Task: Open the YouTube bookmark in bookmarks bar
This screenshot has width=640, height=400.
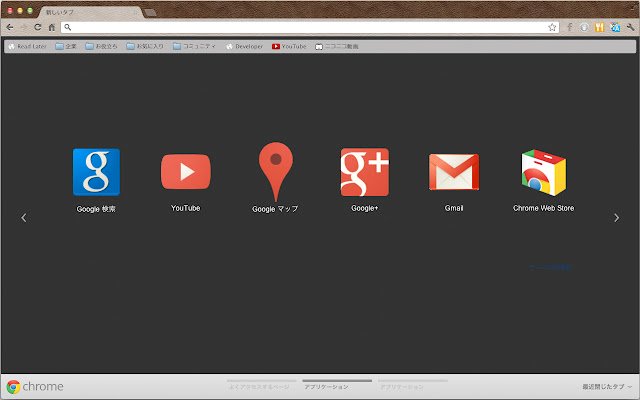Action: tap(289, 46)
